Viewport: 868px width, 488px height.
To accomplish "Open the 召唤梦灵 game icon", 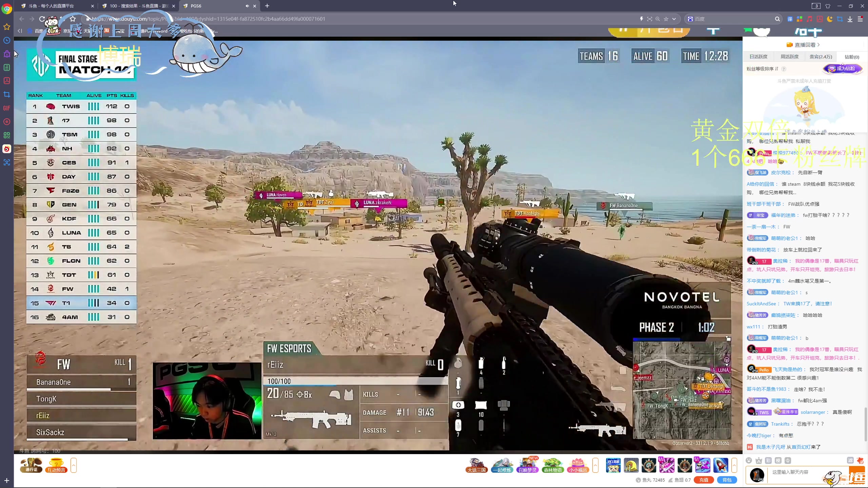I will (x=528, y=465).
